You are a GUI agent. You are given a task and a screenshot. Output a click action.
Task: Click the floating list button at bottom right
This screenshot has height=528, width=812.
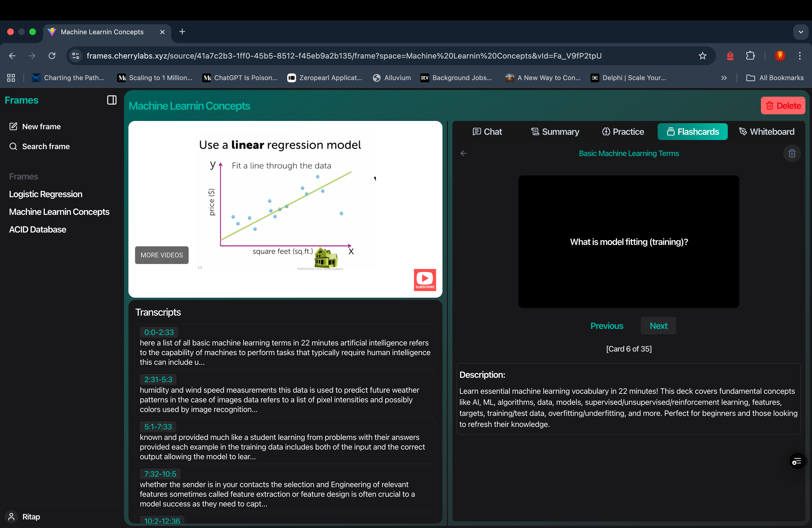(x=797, y=461)
